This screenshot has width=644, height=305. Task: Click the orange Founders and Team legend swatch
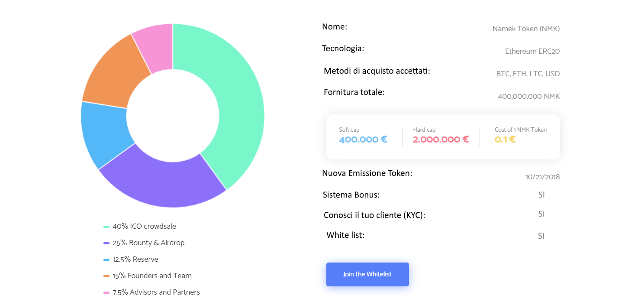coord(106,276)
